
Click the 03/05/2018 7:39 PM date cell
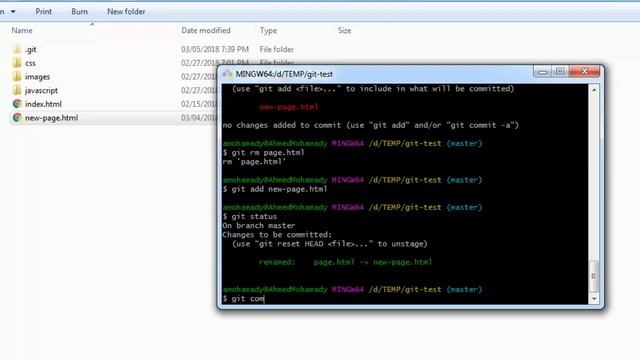pyautogui.click(x=215, y=49)
